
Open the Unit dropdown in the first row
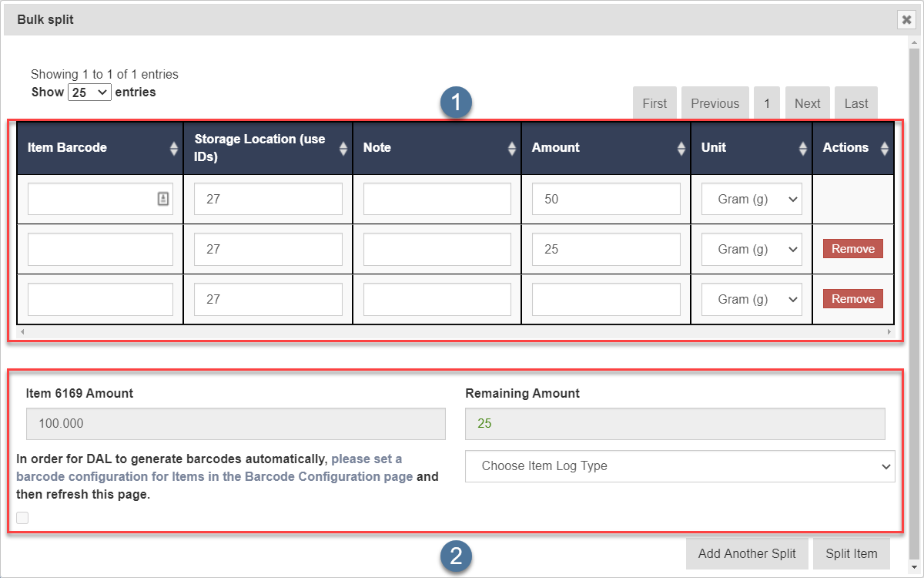[x=751, y=199]
